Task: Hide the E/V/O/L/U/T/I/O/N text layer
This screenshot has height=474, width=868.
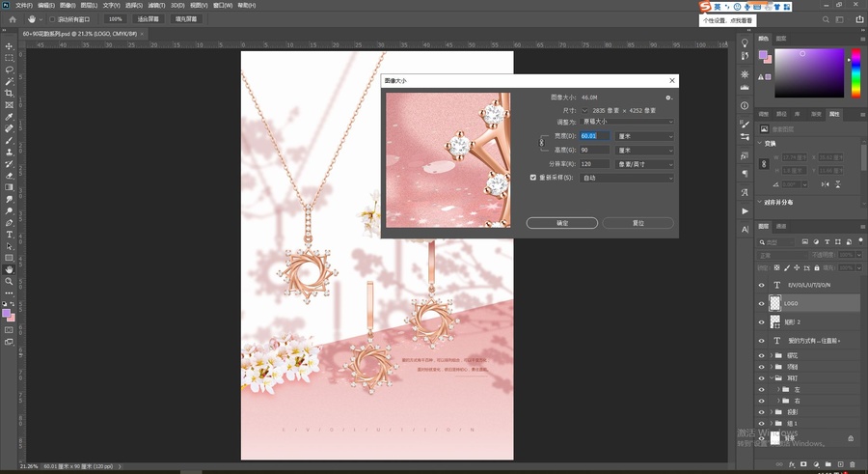Action: [761, 285]
